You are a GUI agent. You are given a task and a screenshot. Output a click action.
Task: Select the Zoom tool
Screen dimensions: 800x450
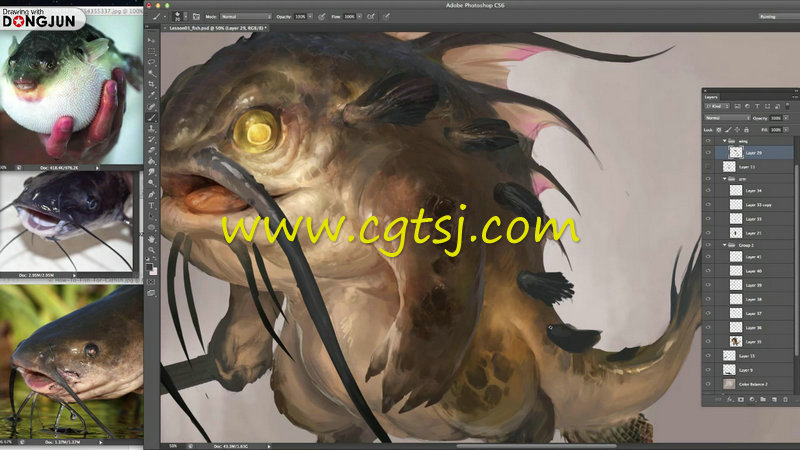[x=152, y=250]
